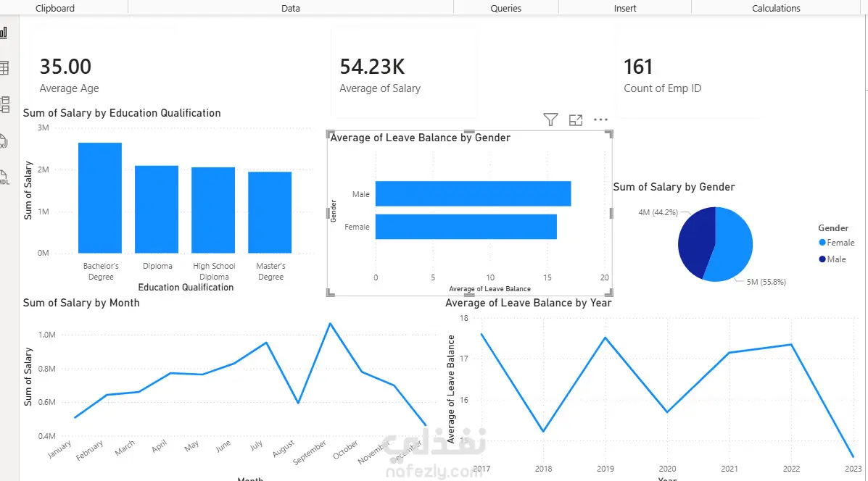Select the Male bar in Leave Balance chart
The height and width of the screenshot is (481, 868).
tap(473, 193)
